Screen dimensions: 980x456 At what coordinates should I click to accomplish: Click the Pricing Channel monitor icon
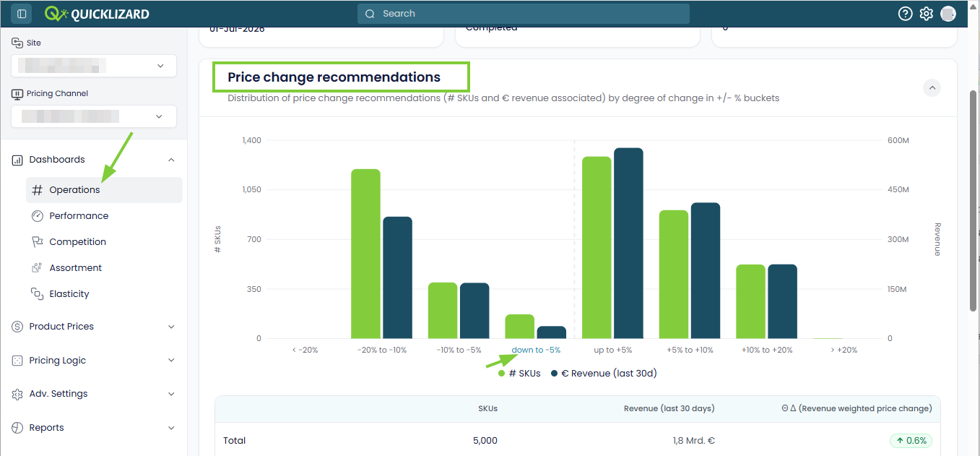(x=17, y=93)
